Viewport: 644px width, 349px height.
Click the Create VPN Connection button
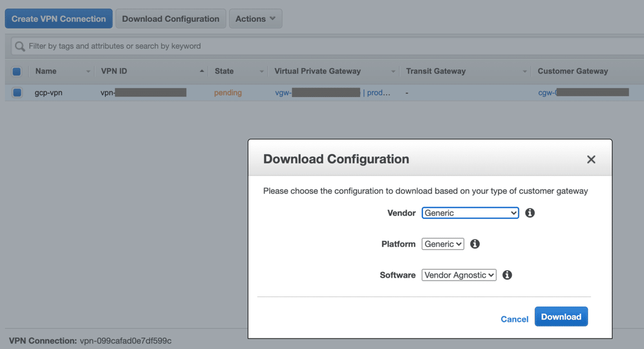(58, 19)
